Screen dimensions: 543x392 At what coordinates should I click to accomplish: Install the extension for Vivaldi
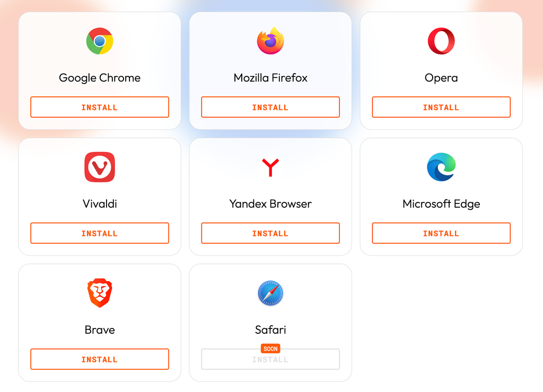pos(100,233)
